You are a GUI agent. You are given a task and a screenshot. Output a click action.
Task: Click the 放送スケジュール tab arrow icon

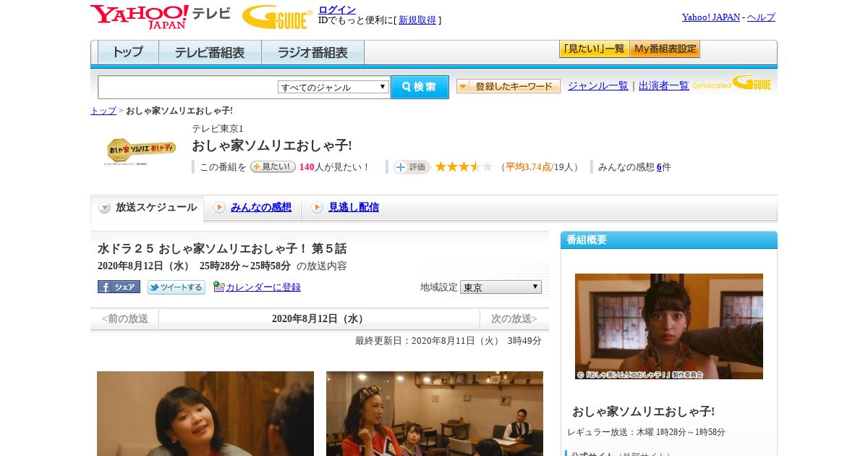[x=105, y=208]
